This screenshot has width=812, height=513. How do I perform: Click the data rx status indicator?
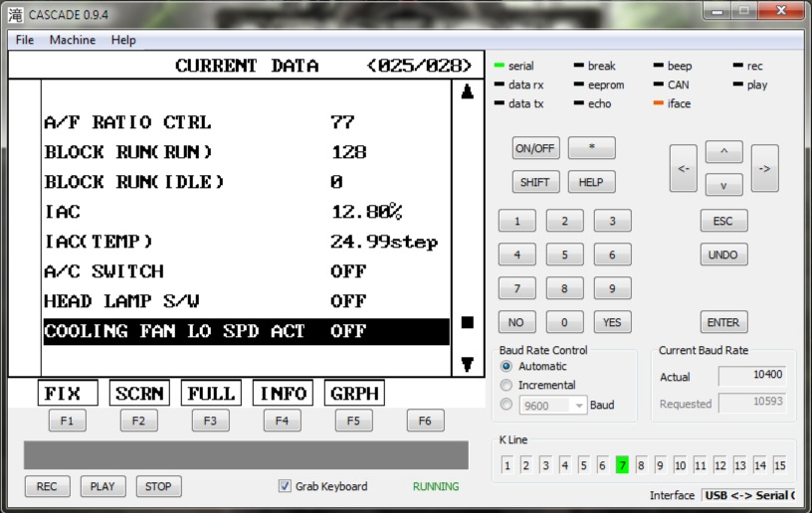click(x=500, y=85)
